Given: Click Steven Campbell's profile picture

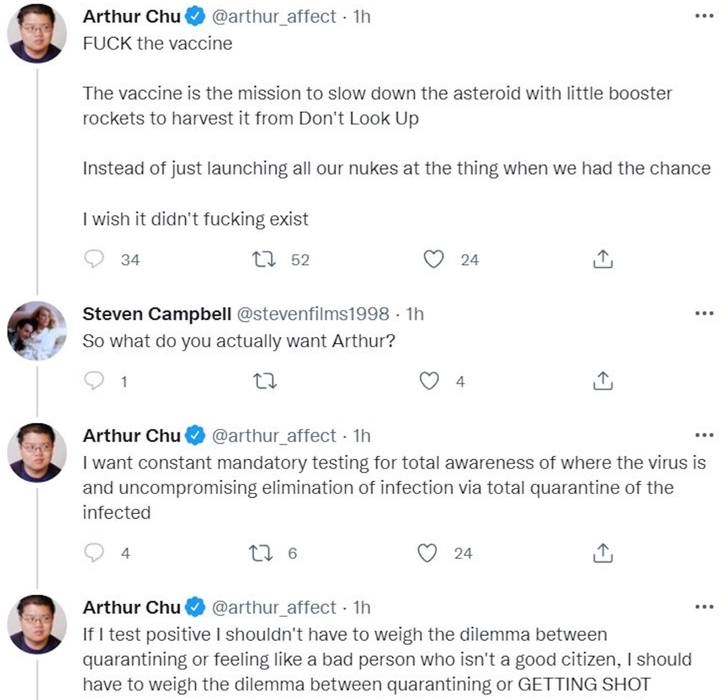Looking at the screenshot, I should (x=37, y=331).
